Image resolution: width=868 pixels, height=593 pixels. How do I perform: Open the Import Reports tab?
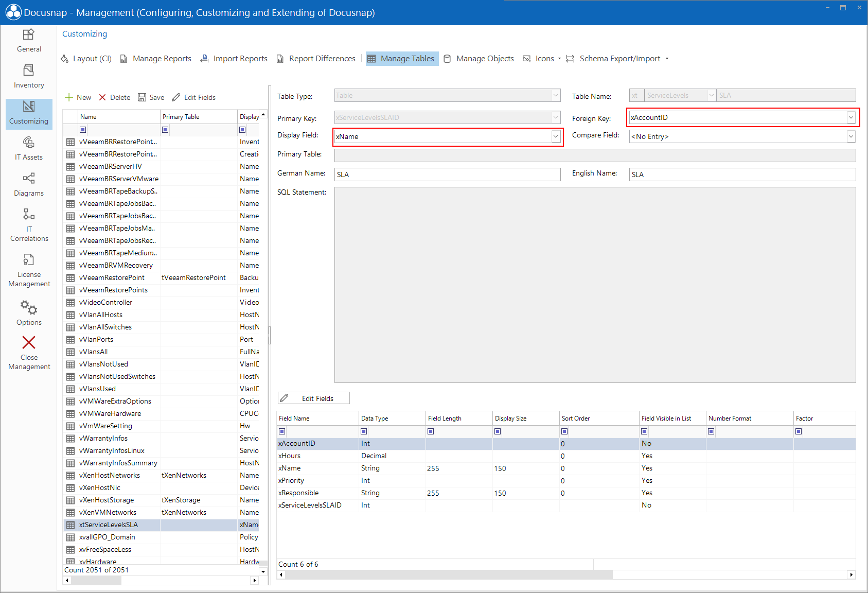[x=234, y=59]
